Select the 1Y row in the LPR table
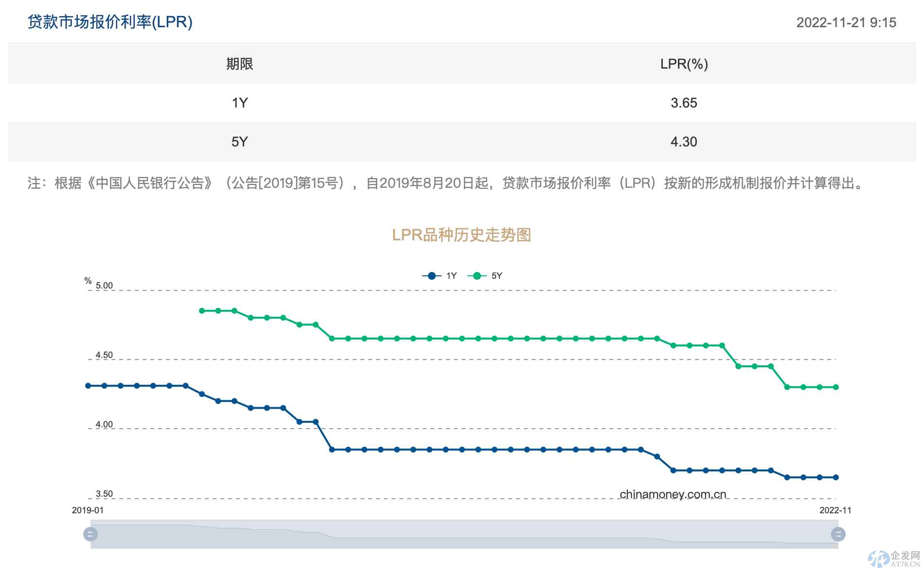 (462, 103)
